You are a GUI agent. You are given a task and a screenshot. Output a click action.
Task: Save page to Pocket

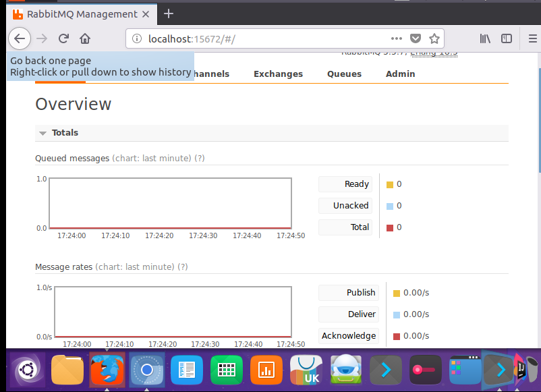[416, 38]
